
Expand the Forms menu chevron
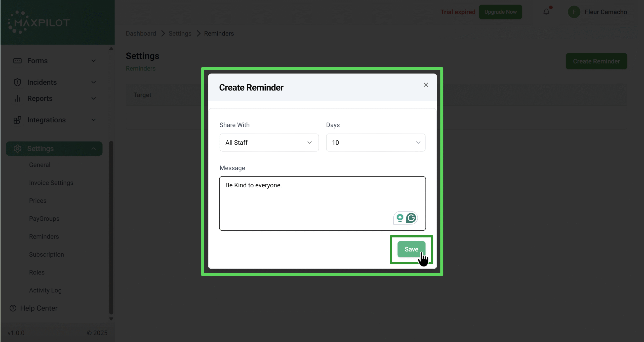click(x=93, y=61)
